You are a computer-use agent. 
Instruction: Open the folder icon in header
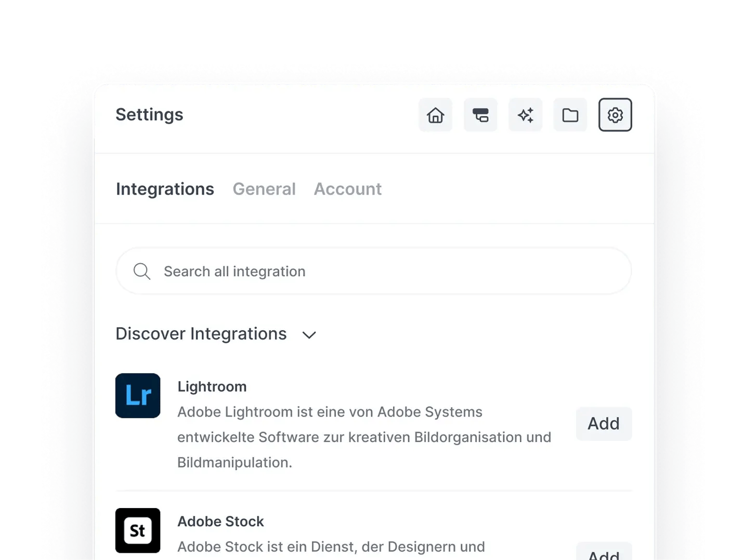click(570, 115)
